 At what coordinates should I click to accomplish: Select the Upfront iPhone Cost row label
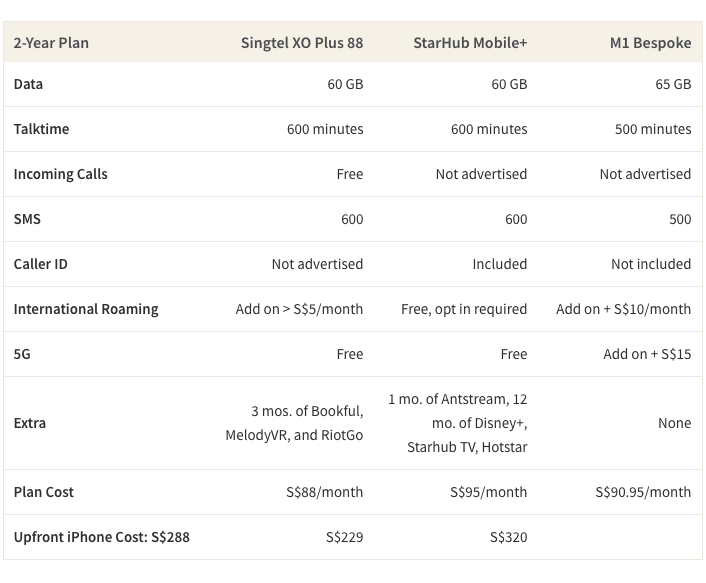(102, 537)
